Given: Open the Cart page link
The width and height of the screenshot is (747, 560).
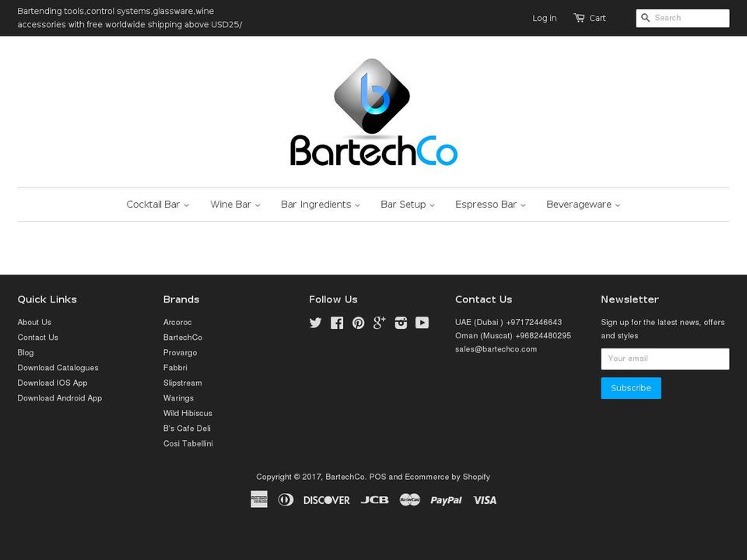Looking at the screenshot, I should [598, 18].
